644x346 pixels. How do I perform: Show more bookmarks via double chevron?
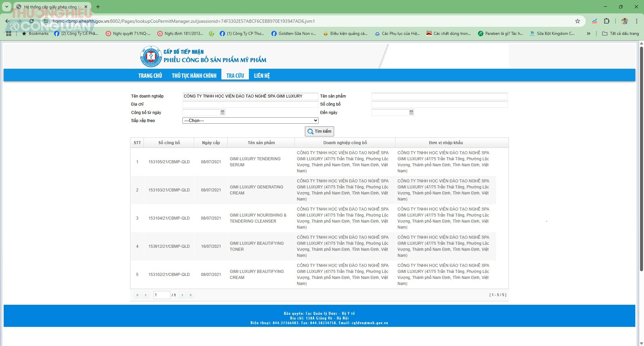tap(588, 34)
